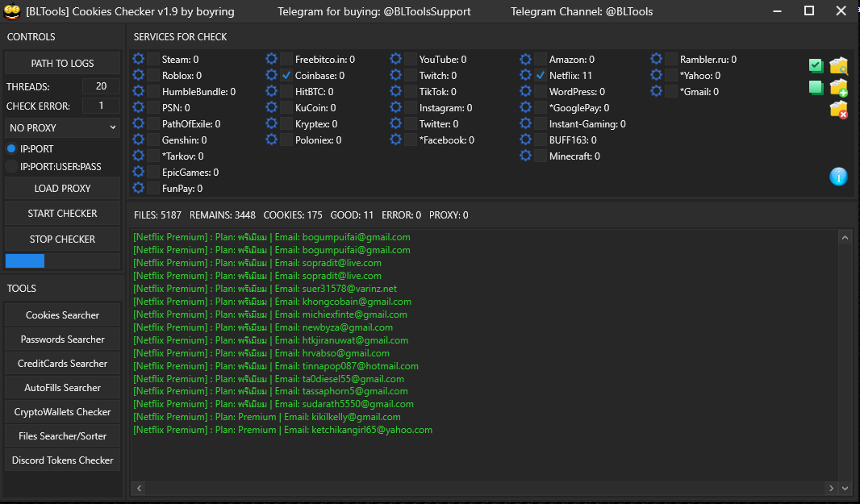
Task: Select the IP:PORT:USER:PASS radio button
Action: [11, 167]
